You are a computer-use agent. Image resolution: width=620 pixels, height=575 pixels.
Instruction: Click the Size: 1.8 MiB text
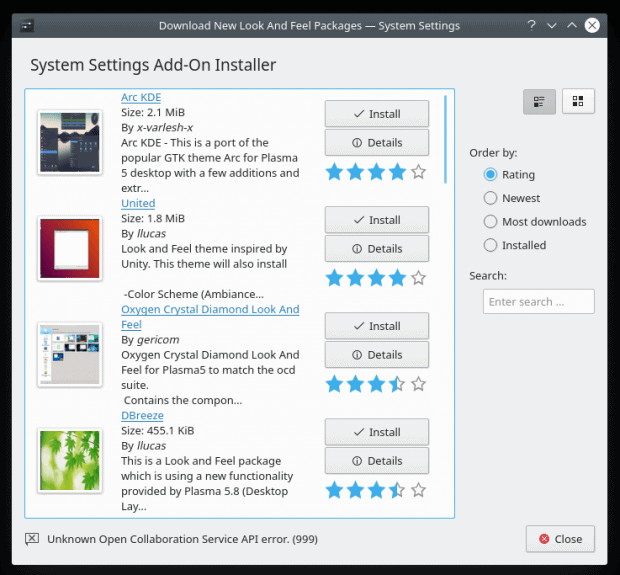(x=153, y=218)
